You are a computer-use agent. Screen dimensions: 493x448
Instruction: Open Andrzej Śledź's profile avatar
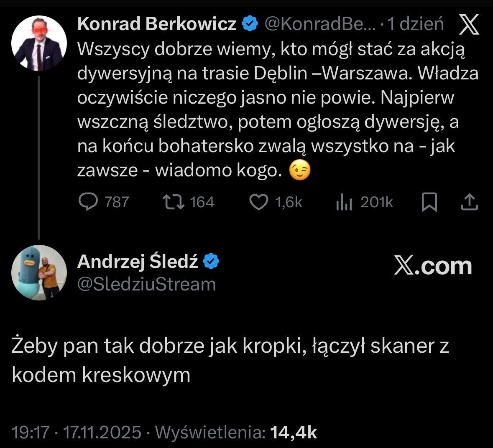coord(39,272)
